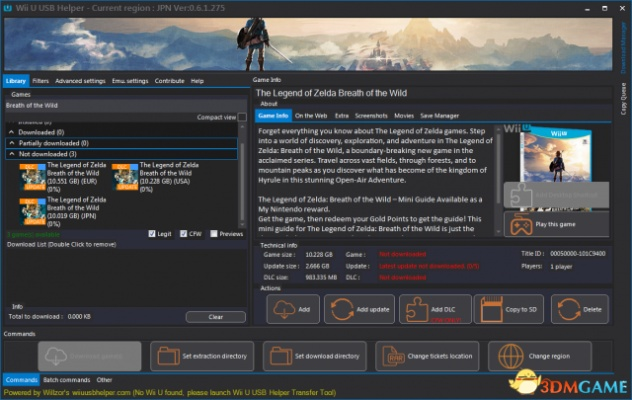Open the Filters tab

tap(40, 81)
